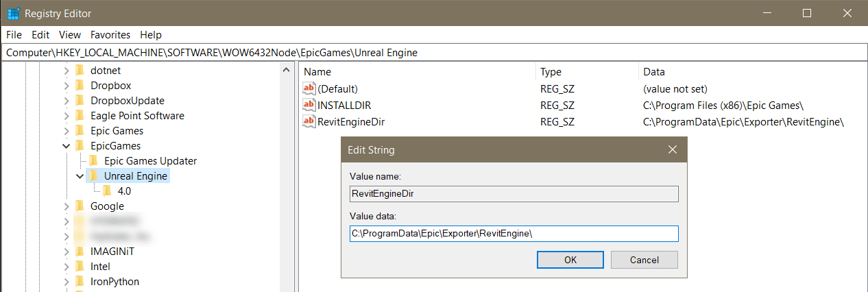Select the Intel folder icon
Screen dimensions: 868x292
coord(80,267)
